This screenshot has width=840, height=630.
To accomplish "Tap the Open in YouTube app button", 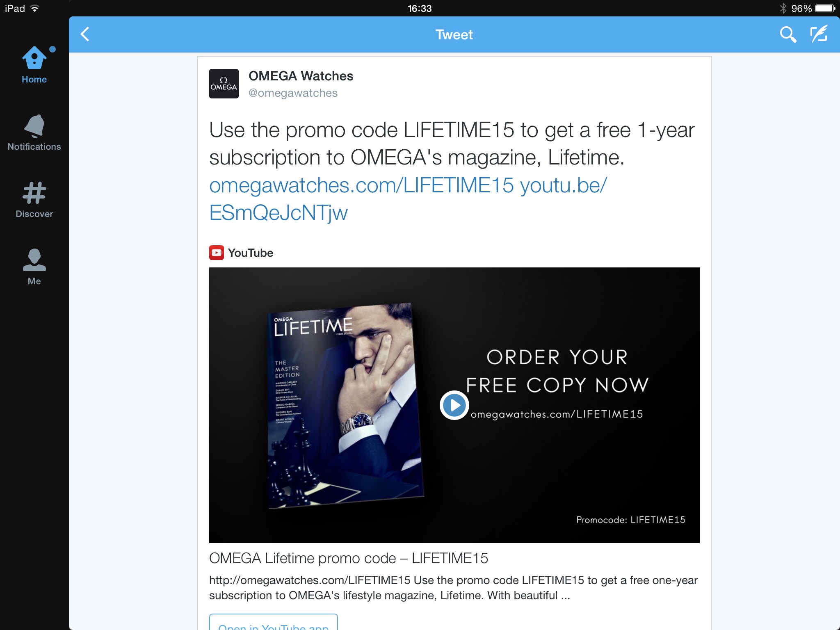I will 274,622.
